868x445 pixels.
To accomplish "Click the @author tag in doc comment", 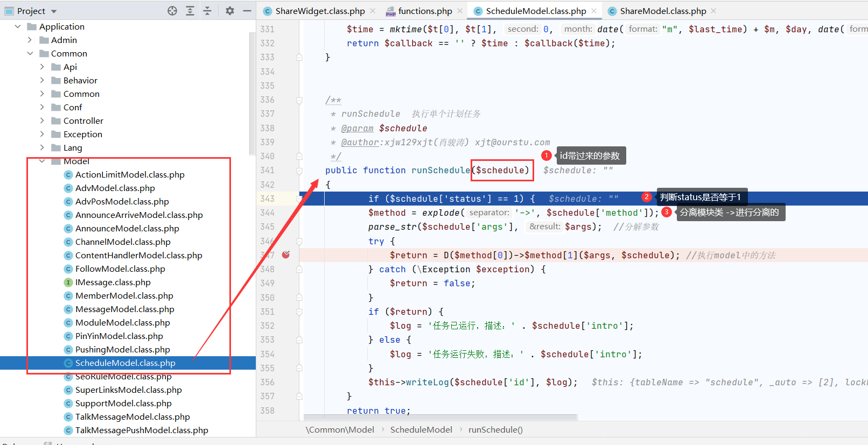I will tap(360, 142).
